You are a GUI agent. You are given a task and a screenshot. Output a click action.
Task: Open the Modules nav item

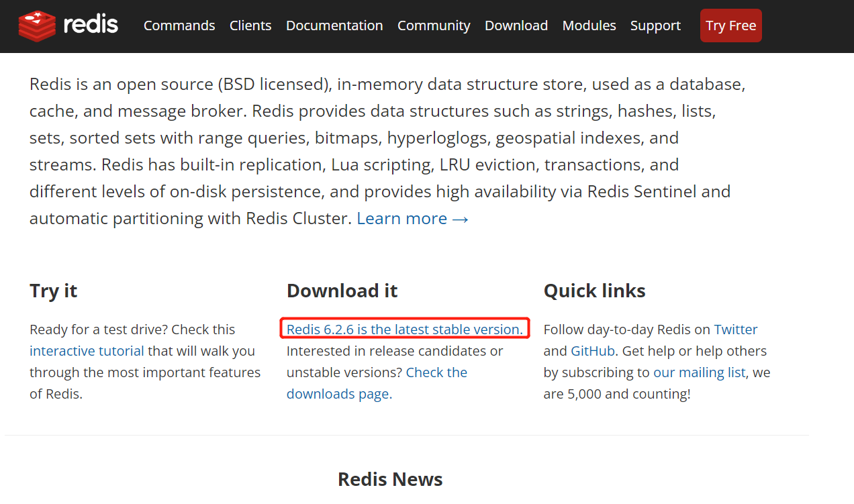coord(589,26)
